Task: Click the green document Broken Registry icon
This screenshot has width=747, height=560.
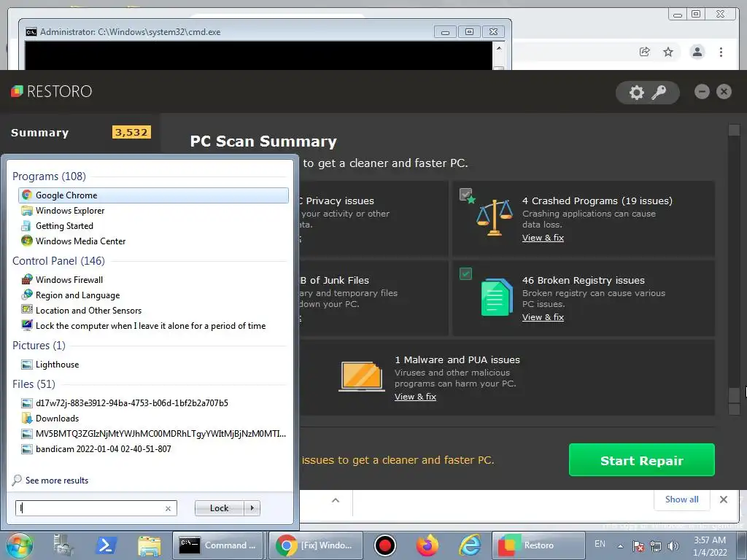Action: coord(497,297)
